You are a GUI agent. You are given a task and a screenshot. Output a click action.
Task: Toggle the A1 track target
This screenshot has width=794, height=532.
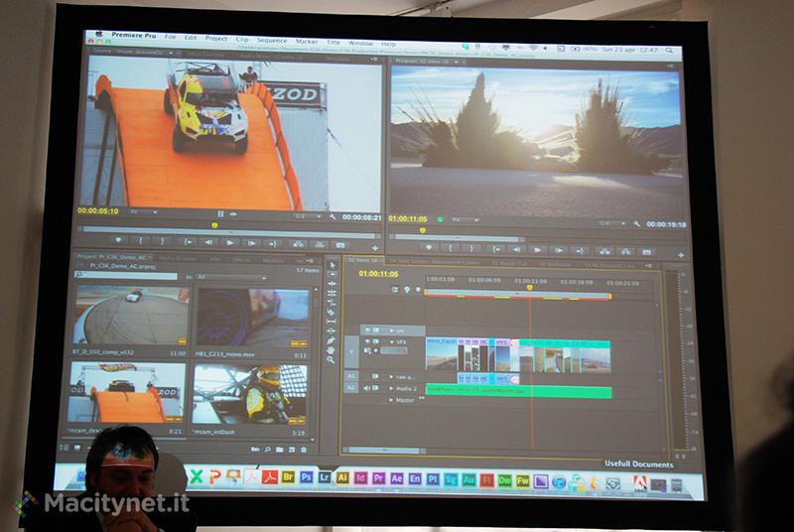(x=351, y=376)
